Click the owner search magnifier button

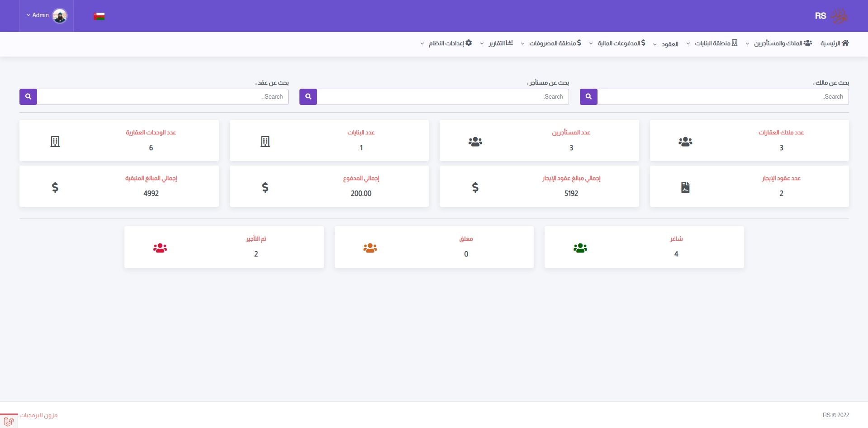(x=588, y=96)
